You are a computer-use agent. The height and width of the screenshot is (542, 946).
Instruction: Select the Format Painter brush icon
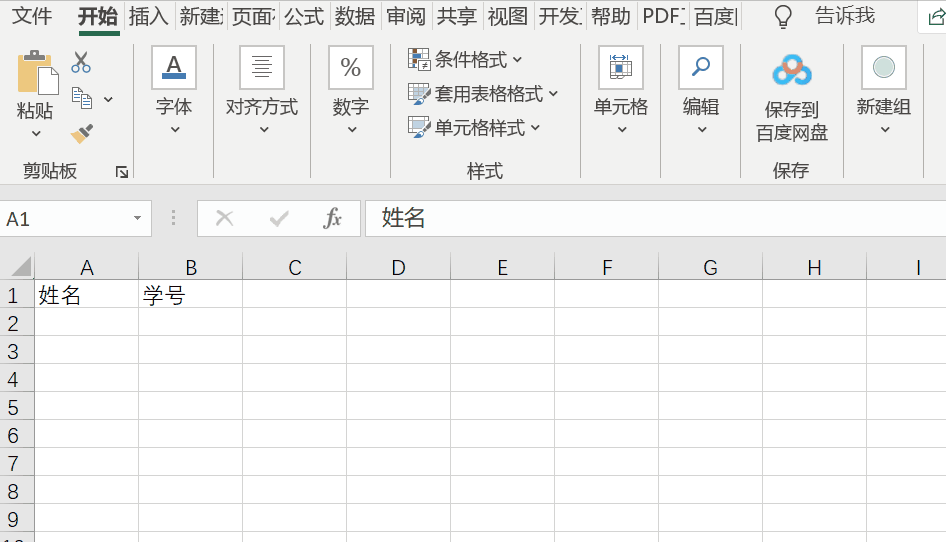82,133
